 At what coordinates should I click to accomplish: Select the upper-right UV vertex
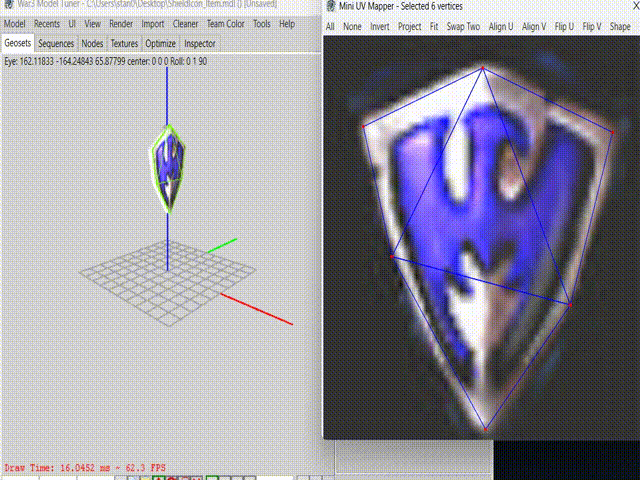pos(613,132)
